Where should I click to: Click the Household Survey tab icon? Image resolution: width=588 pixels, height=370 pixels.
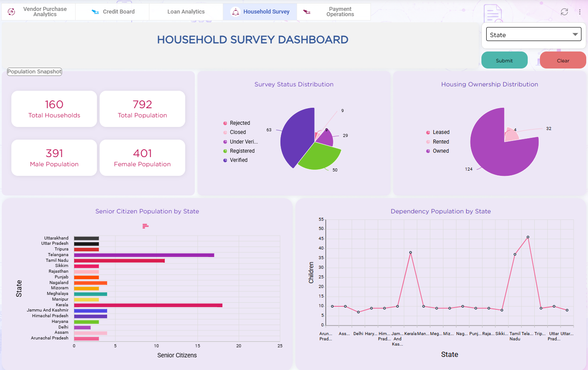(235, 12)
